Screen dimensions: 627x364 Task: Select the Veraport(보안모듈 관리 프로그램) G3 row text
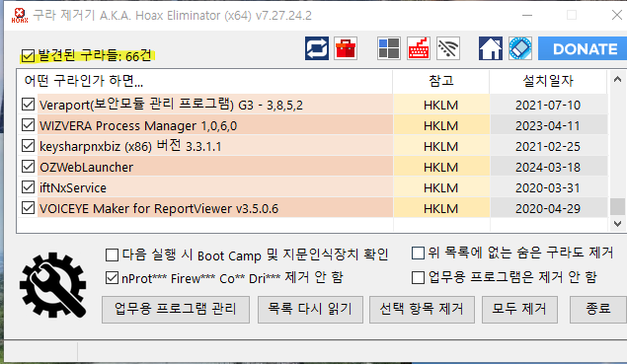171,105
